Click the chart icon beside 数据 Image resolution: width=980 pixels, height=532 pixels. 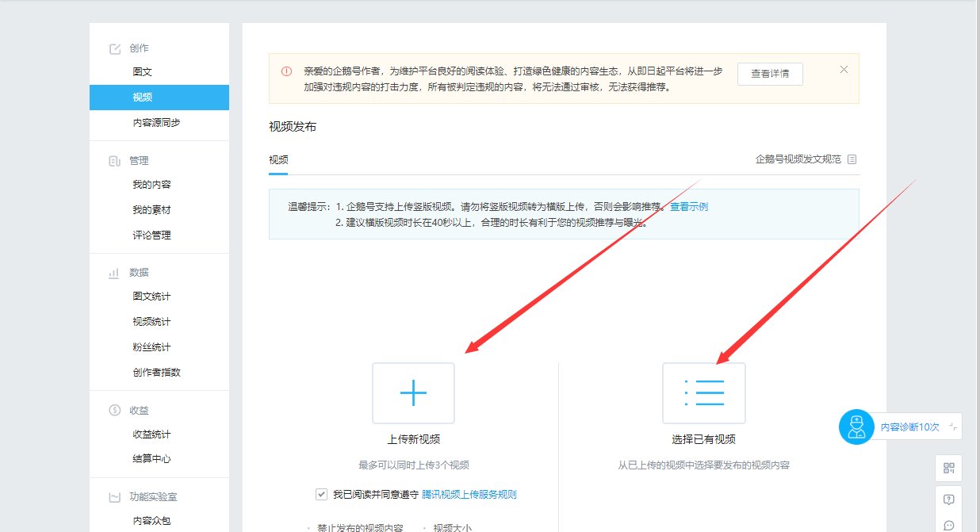[113, 272]
